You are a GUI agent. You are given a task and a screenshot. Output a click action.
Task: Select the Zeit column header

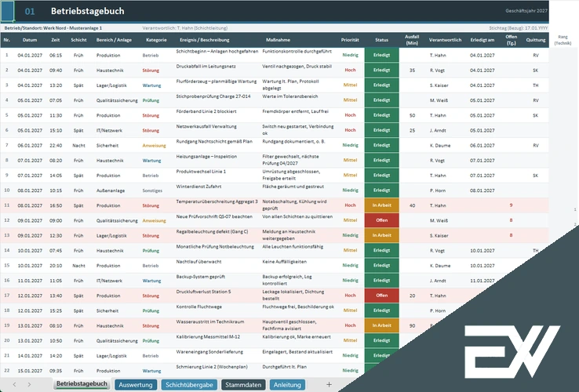(56, 40)
